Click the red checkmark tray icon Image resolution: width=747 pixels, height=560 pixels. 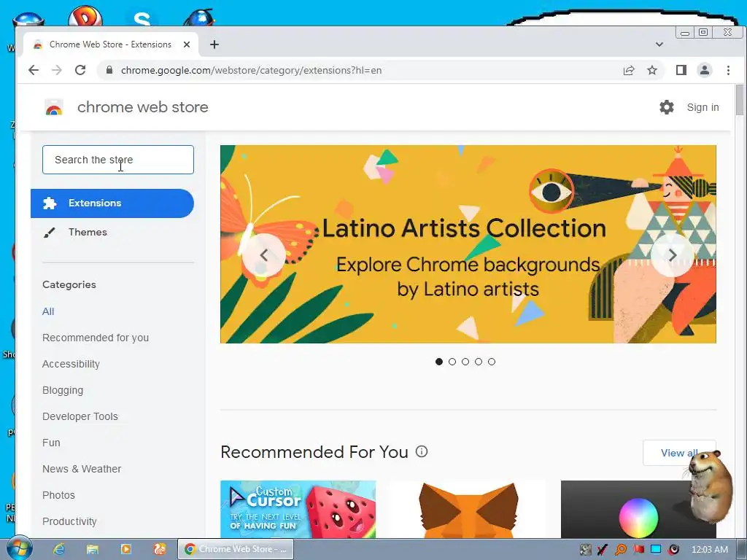603,550
